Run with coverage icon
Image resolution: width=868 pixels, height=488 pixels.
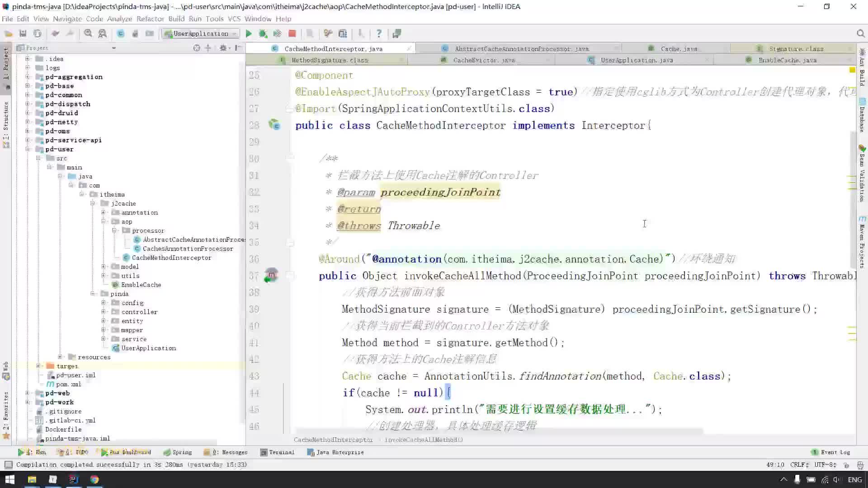[278, 33]
